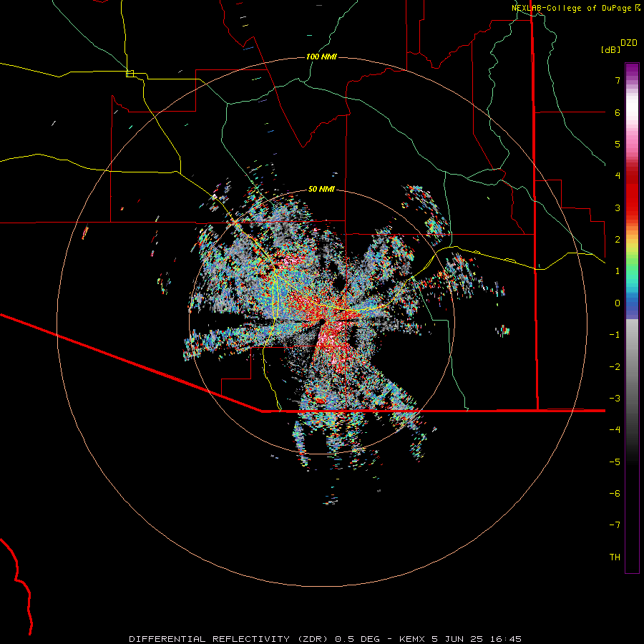The width and height of the screenshot is (644, 644).
Task: Click the 50 NMI range ring label
Action: point(321,189)
